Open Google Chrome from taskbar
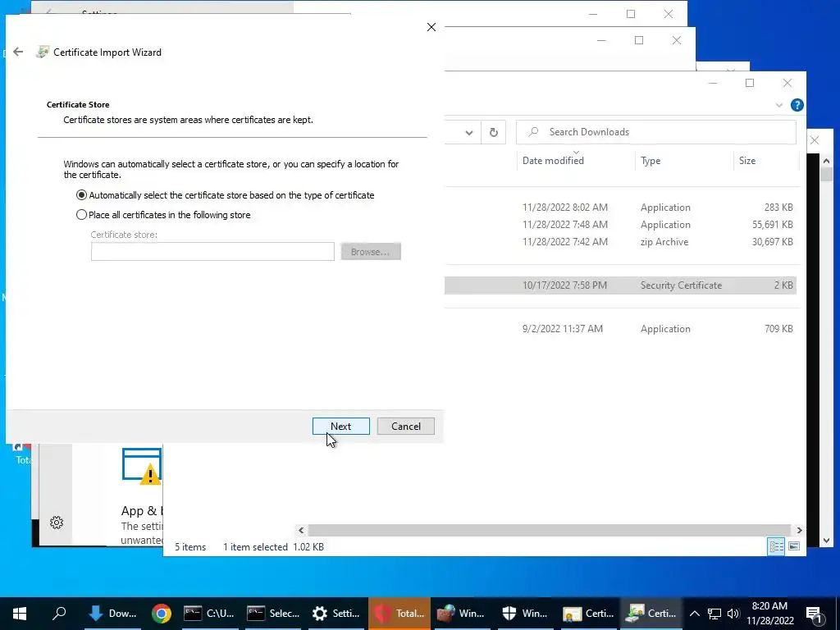Screen dimensions: 840x630 click(162, 614)
